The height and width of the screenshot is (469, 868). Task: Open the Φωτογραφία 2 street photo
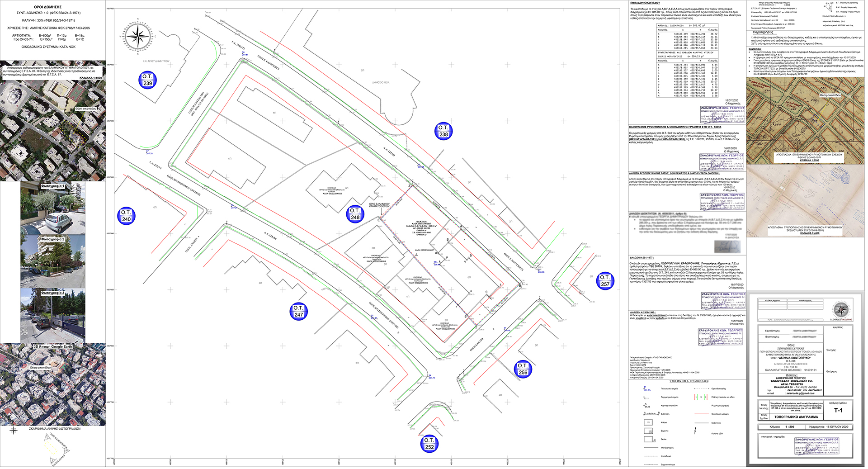point(53,261)
